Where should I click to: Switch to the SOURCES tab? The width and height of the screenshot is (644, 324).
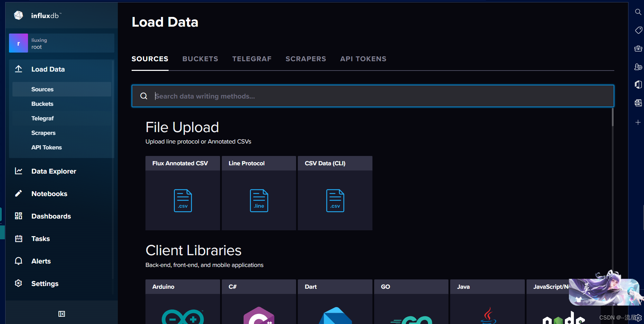click(x=150, y=59)
